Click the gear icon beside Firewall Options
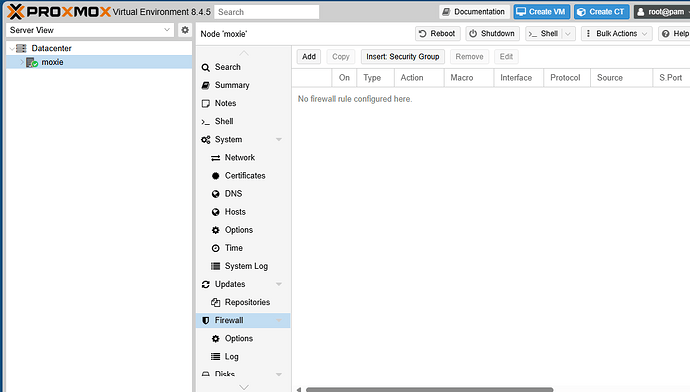Image resolution: width=690 pixels, height=392 pixels. click(216, 339)
